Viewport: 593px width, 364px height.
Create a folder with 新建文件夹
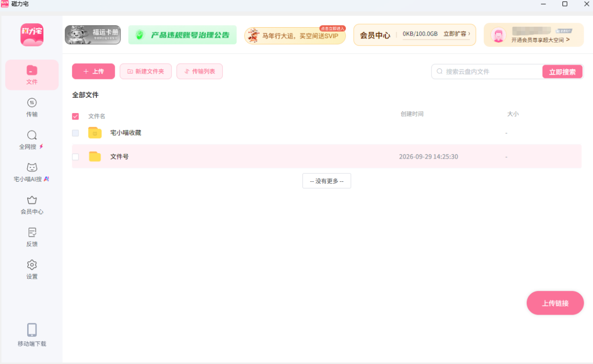pos(145,72)
